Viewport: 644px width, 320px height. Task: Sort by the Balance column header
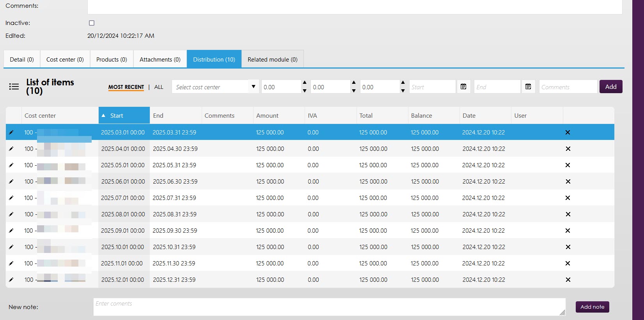click(x=434, y=115)
